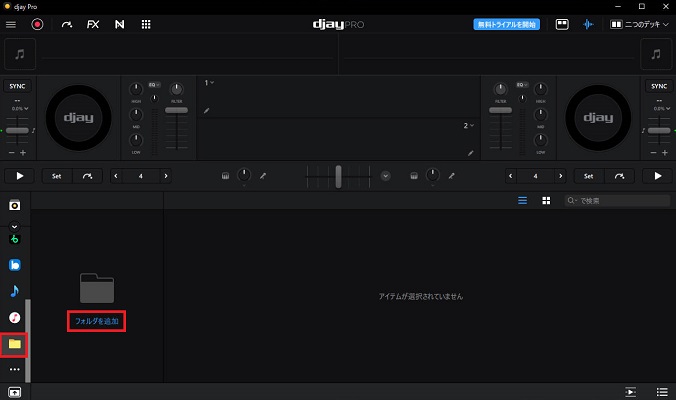Select the list view icon
Viewport: 676px width, 400px height.
click(522, 200)
